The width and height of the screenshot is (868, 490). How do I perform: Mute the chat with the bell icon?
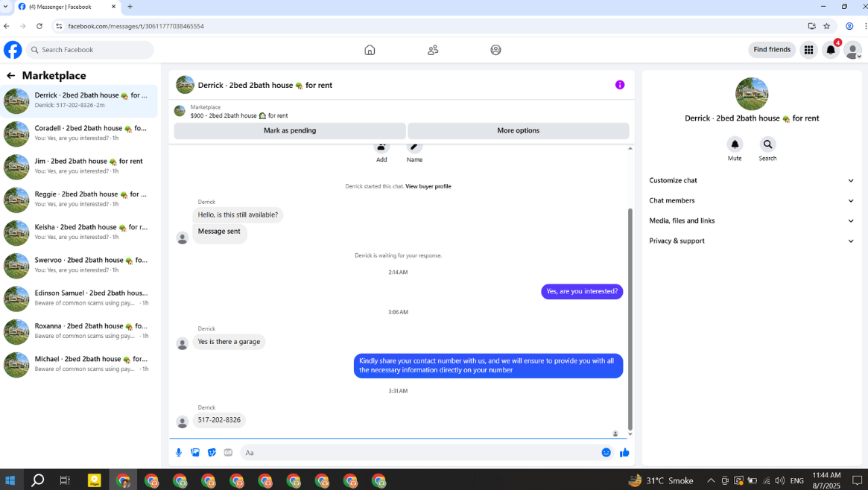tap(735, 144)
